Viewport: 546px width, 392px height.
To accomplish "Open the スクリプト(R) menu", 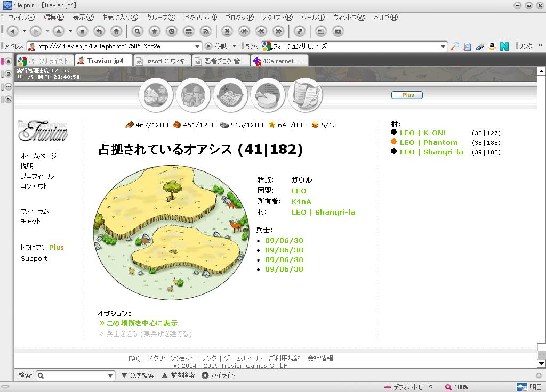I will click(x=277, y=18).
